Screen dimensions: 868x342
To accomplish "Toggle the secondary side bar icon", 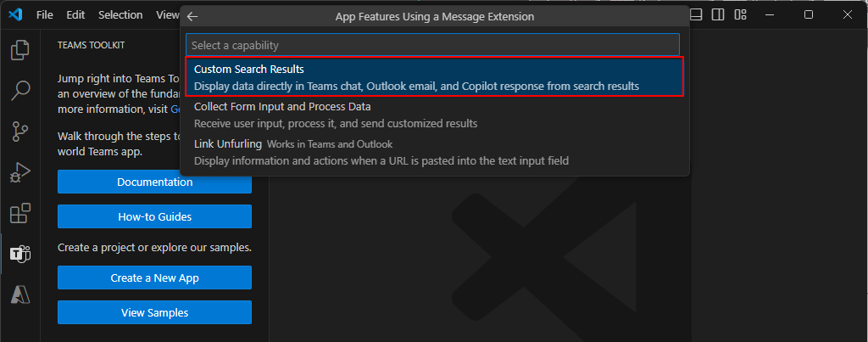I will coord(718,15).
